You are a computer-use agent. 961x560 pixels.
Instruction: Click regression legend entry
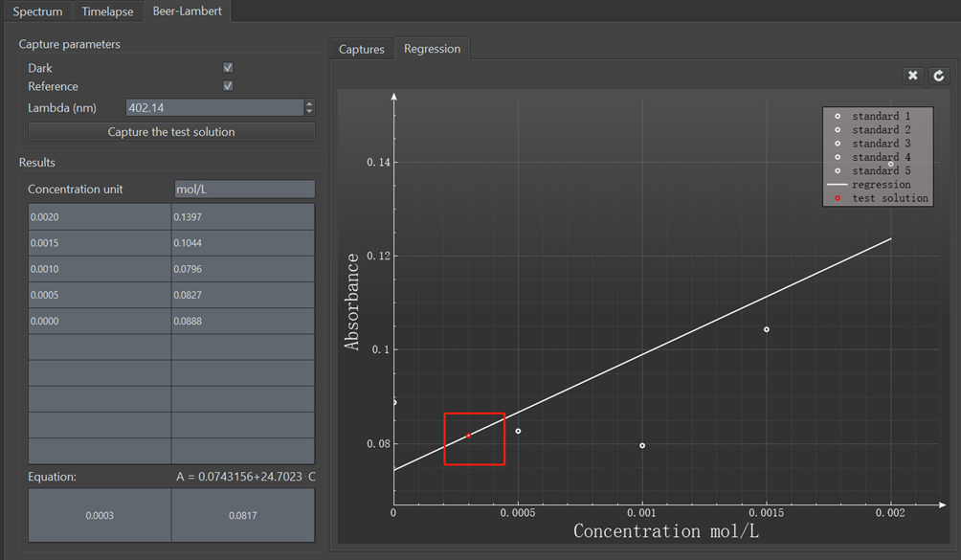[x=869, y=185]
